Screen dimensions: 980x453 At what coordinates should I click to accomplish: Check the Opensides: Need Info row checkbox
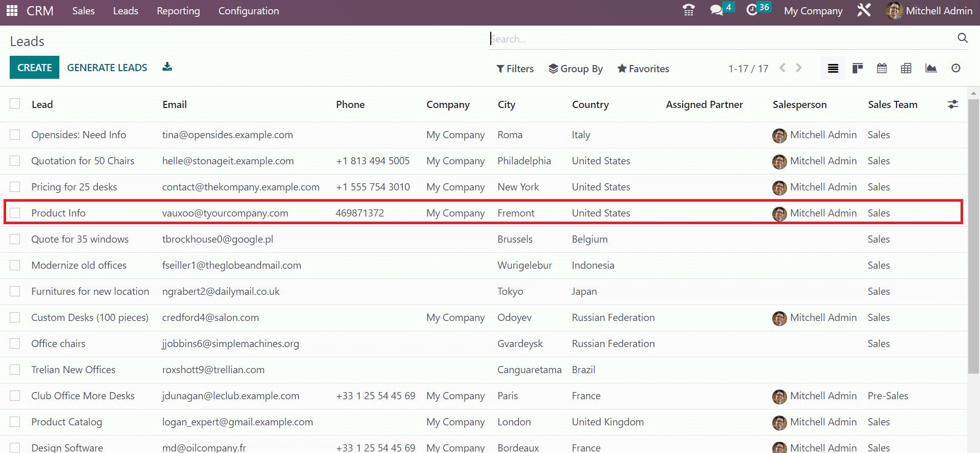click(x=15, y=135)
